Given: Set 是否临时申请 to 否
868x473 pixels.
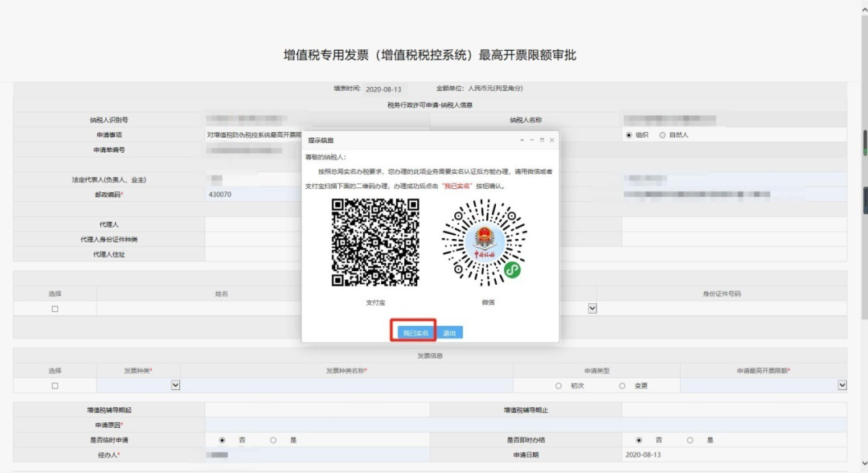Looking at the screenshot, I should [222, 440].
